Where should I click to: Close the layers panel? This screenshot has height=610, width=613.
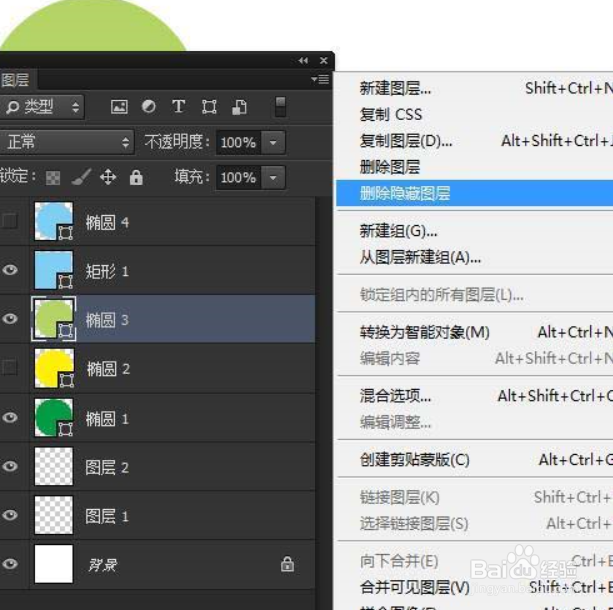[x=323, y=61]
